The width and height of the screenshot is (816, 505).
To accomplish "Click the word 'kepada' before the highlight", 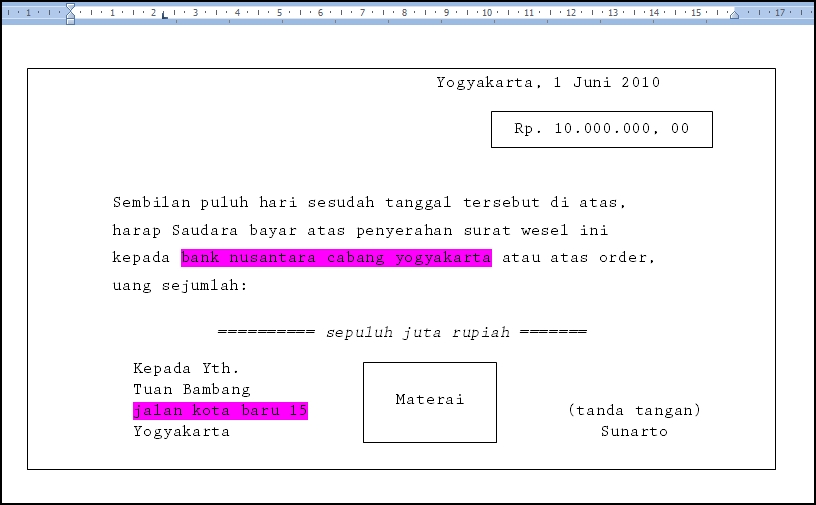I will pyautogui.click(x=142, y=258).
